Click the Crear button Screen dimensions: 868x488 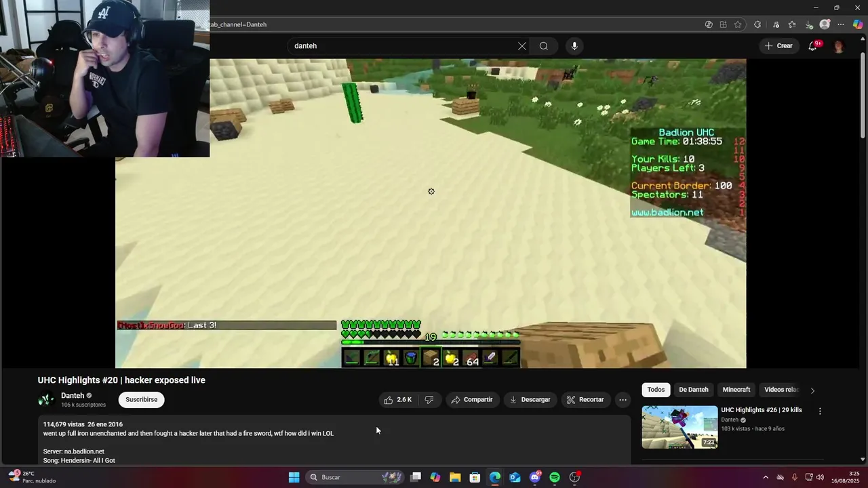tap(778, 46)
